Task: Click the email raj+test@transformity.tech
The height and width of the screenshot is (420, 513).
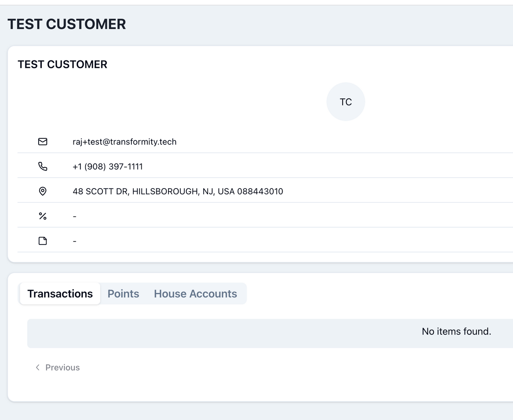Action: 124,142
